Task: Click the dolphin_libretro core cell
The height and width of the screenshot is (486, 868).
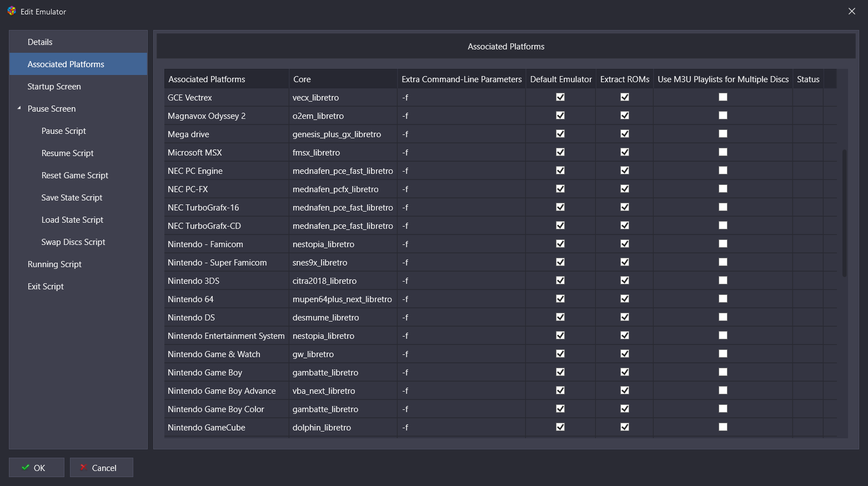Action: 343,428
